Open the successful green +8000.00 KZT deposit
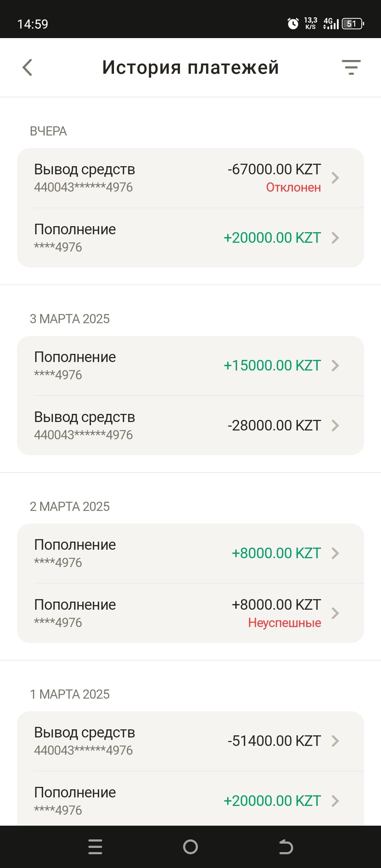381x868 pixels. (x=190, y=553)
